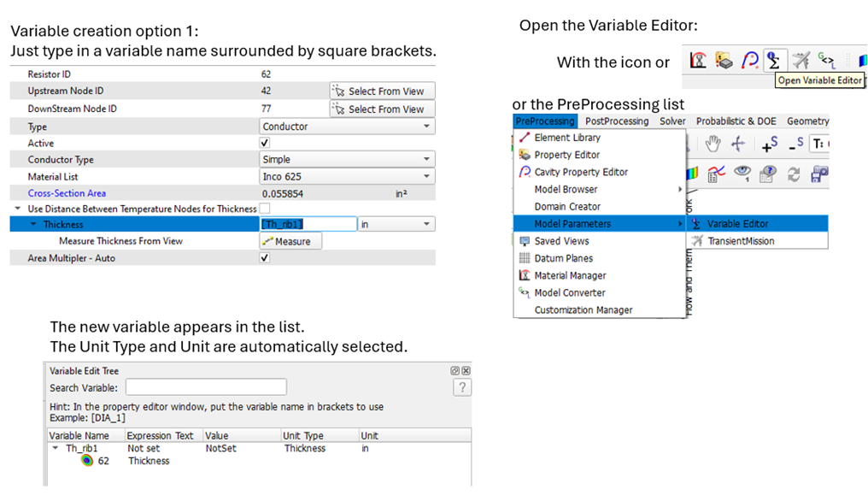Expand the Model Browser submenu arrow
Screen dimensions: 868x501
680,189
